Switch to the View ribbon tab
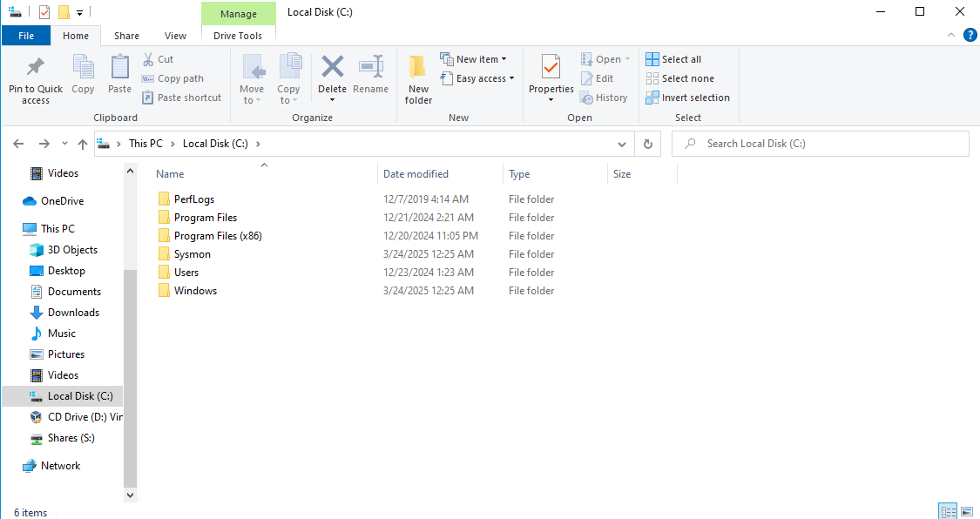Screen dimensions: 980x519 [175, 36]
